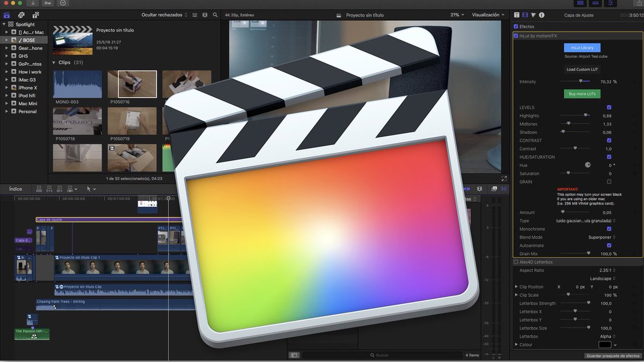Image resolution: width=644 pixels, height=362 pixels.
Task: Click the Load Custom LUT button
Action: coord(582,69)
